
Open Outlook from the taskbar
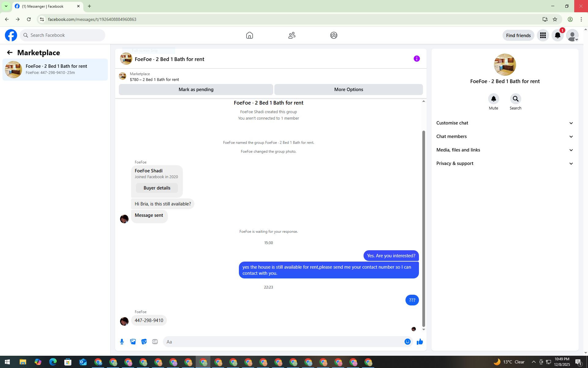pyautogui.click(x=83, y=362)
